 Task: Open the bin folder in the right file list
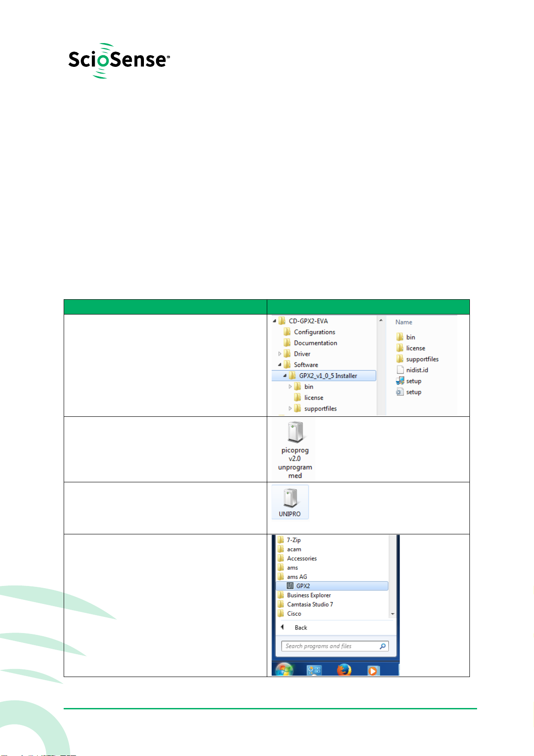tap(405, 337)
